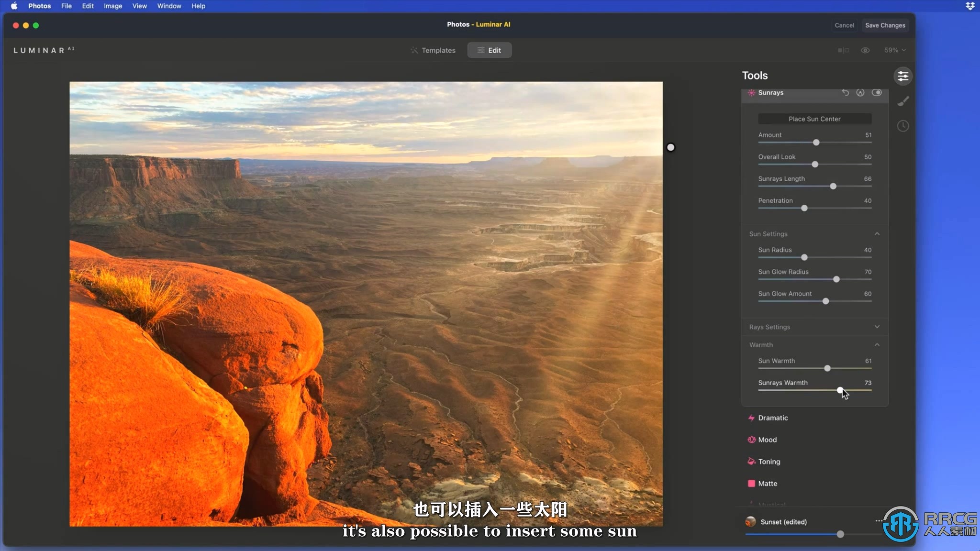Screen dimensions: 980x551
Task: Click the Image menu item
Action: tap(113, 6)
